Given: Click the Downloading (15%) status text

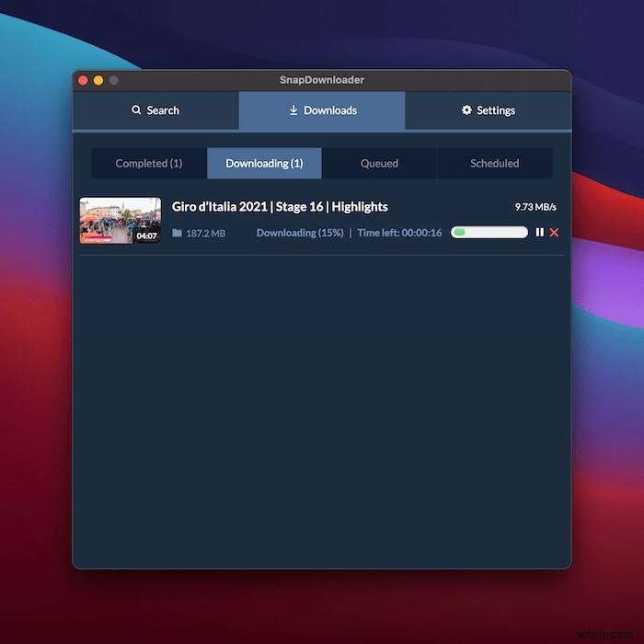Looking at the screenshot, I should [x=300, y=233].
